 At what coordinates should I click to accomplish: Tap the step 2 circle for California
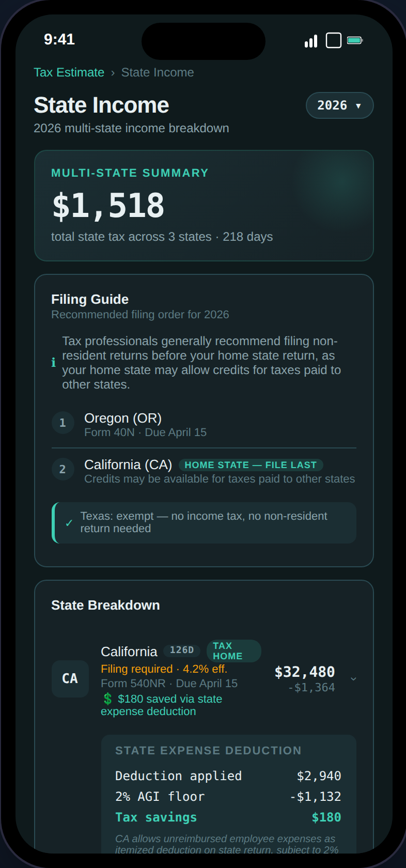(x=63, y=469)
